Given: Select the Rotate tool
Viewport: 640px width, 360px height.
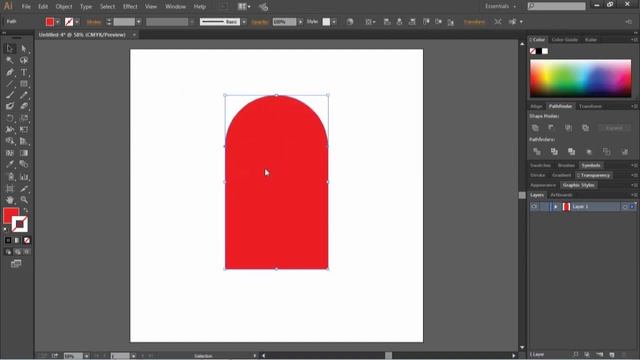Looking at the screenshot, I should point(10,118).
